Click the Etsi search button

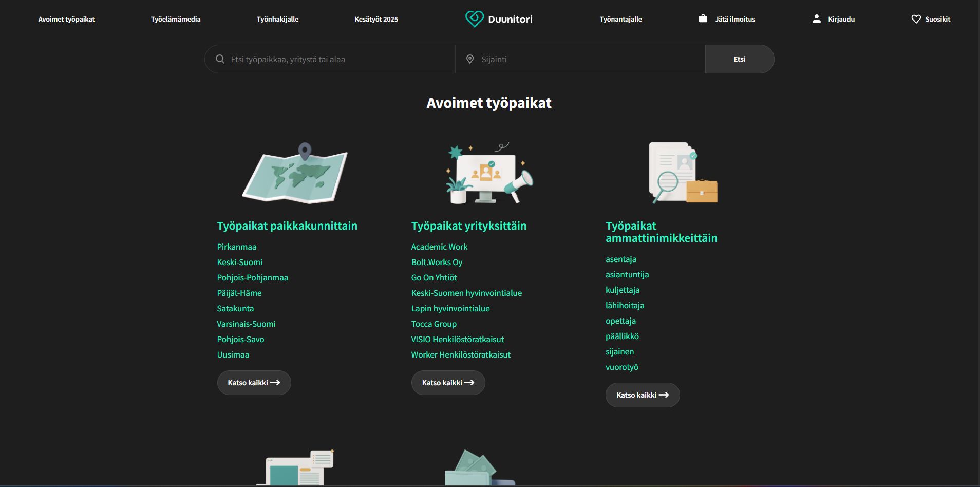739,59
